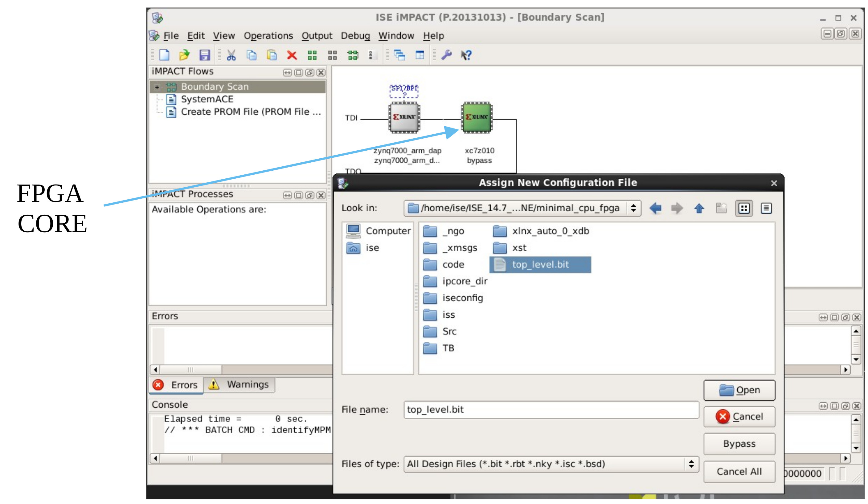Viewport: 868px width, 504px height.
Task: Select the zynq7000_arm_dap chip device
Action: 404,117
